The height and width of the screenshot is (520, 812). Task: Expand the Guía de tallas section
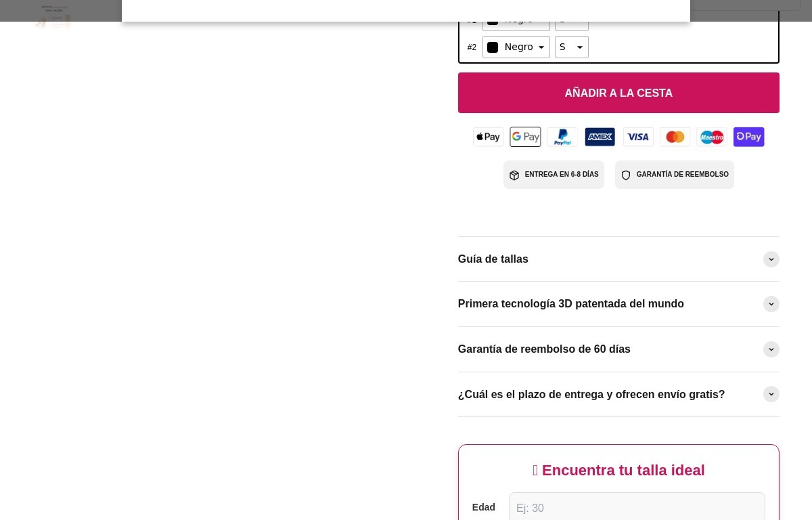click(618, 259)
